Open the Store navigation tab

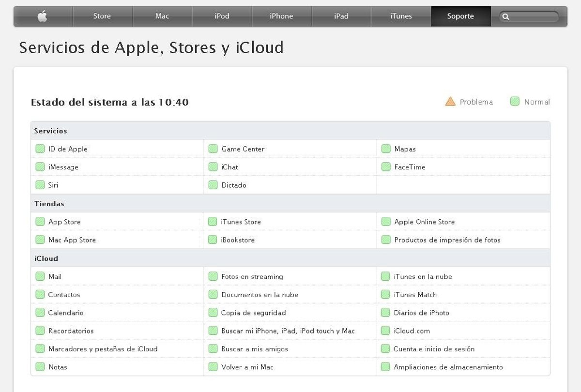pyautogui.click(x=102, y=16)
